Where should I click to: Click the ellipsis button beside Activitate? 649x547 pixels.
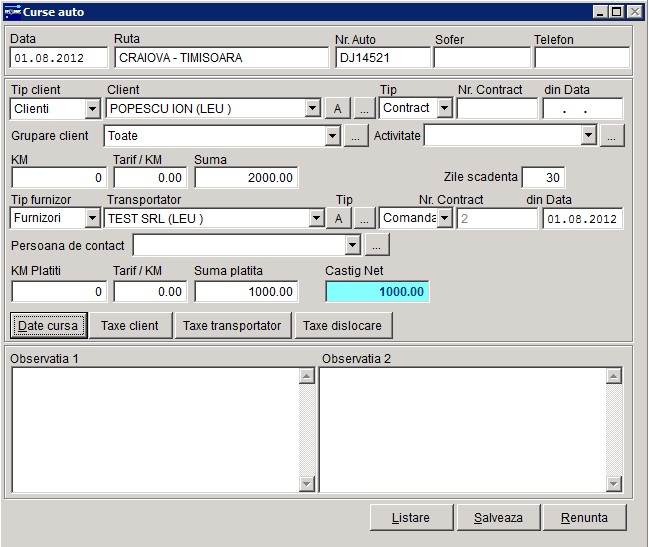[x=612, y=136]
